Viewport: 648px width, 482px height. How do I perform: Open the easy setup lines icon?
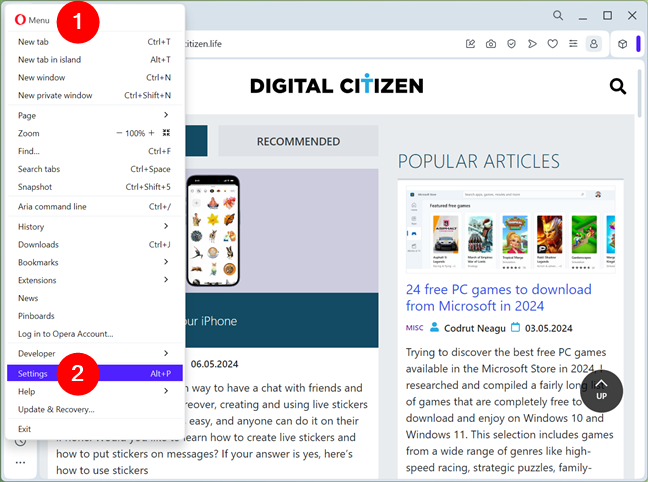coord(573,44)
